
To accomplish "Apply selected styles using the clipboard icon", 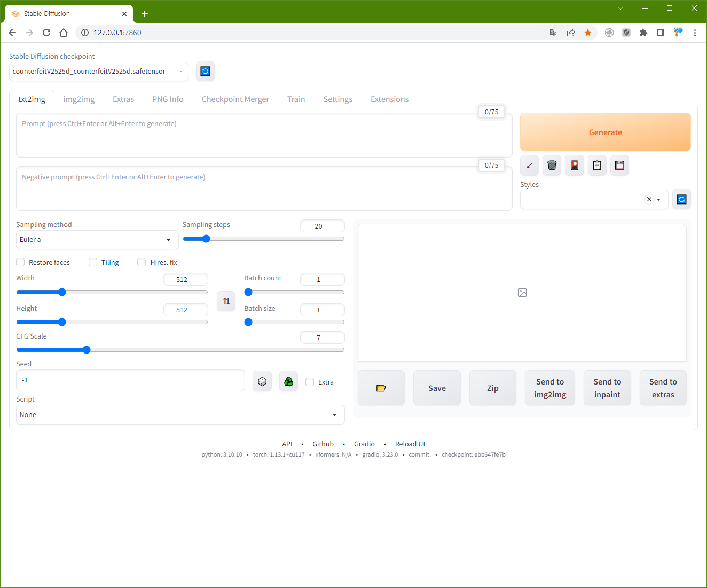I will click(597, 166).
